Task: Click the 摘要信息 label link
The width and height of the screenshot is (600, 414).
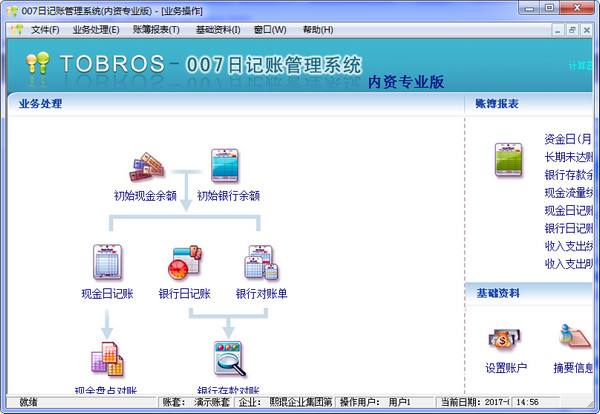Action: (573, 368)
